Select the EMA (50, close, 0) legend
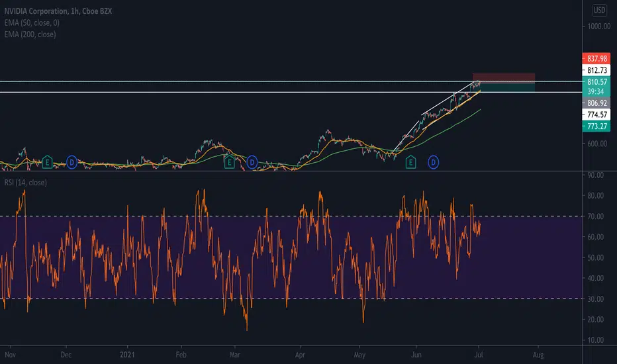Image resolution: width=617 pixels, height=364 pixels. (x=32, y=23)
